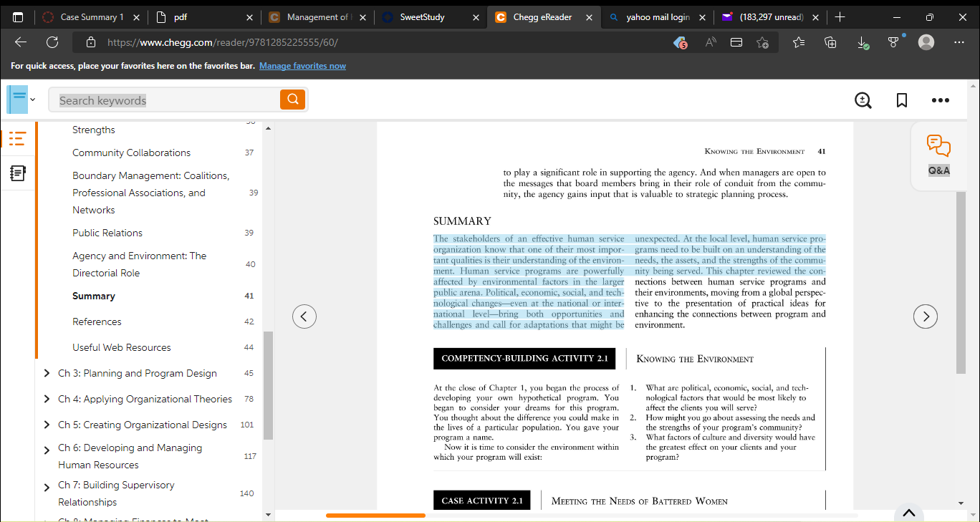Click the Competency-Building Activity 2.1 heading
The image size is (980, 522).
524,359
